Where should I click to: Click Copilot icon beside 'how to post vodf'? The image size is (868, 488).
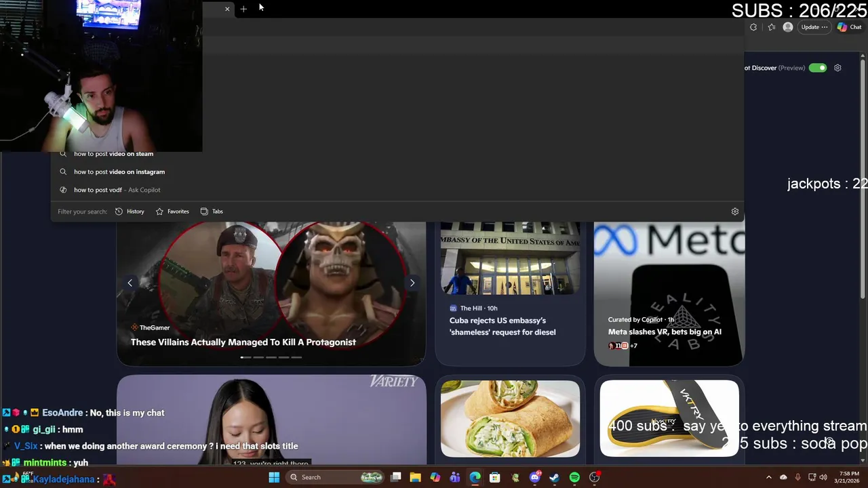pos(63,190)
